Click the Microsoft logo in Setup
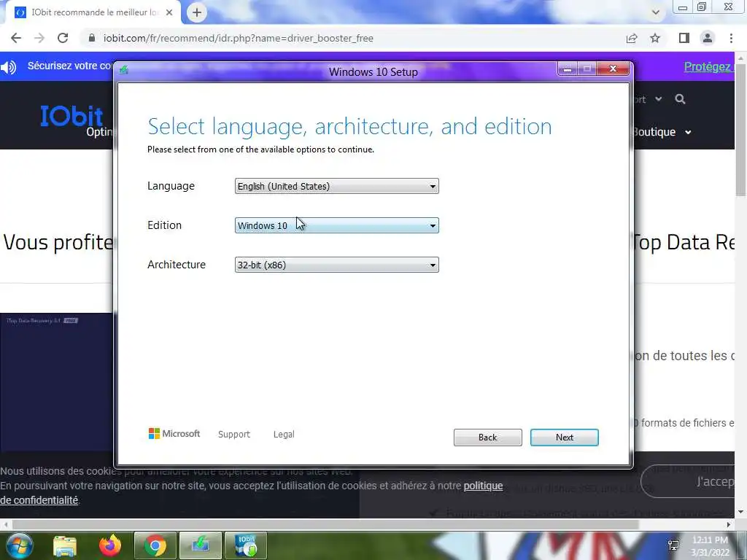The width and height of the screenshot is (747, 560). pos(174,433)
